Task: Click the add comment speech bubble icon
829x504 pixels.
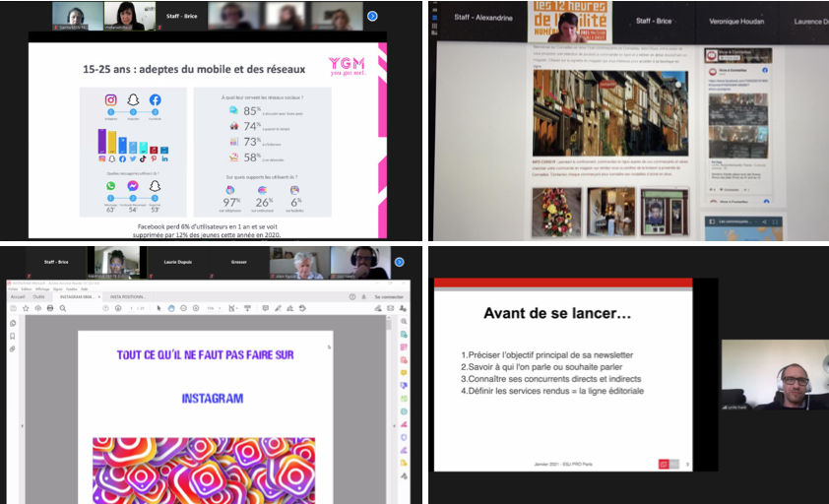Action: tap(267, 308)
